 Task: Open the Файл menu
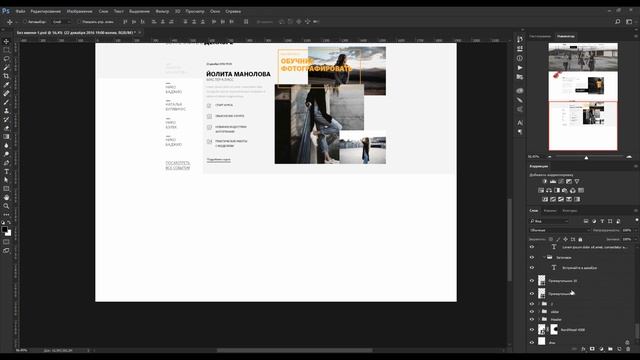pyautogui.click(x=20, y=11)
